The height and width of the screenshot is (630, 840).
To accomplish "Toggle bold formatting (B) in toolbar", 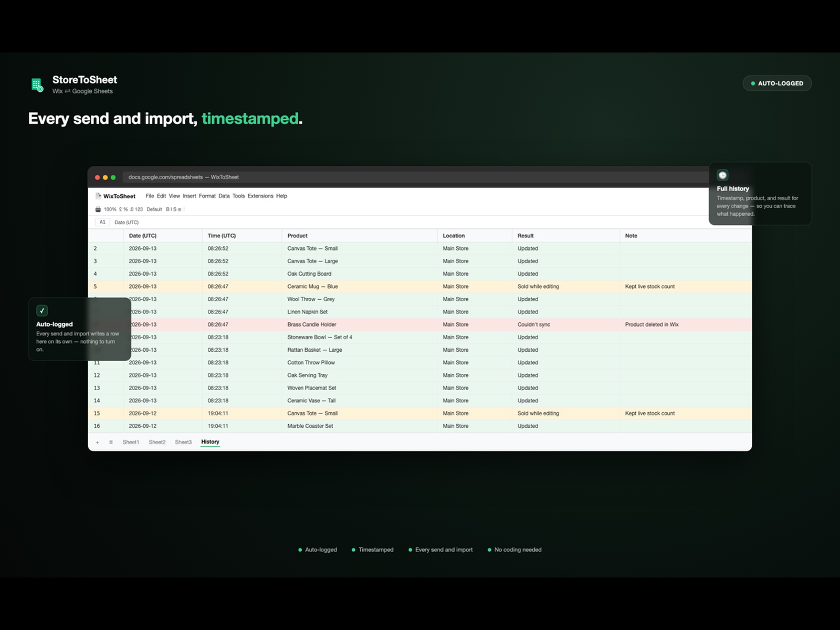I will pyautogui.click(x=167, y=209).
